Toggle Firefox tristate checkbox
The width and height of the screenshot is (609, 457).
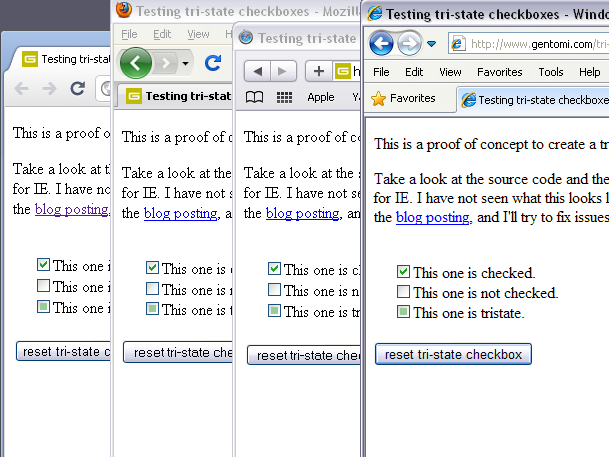point(152,309)
